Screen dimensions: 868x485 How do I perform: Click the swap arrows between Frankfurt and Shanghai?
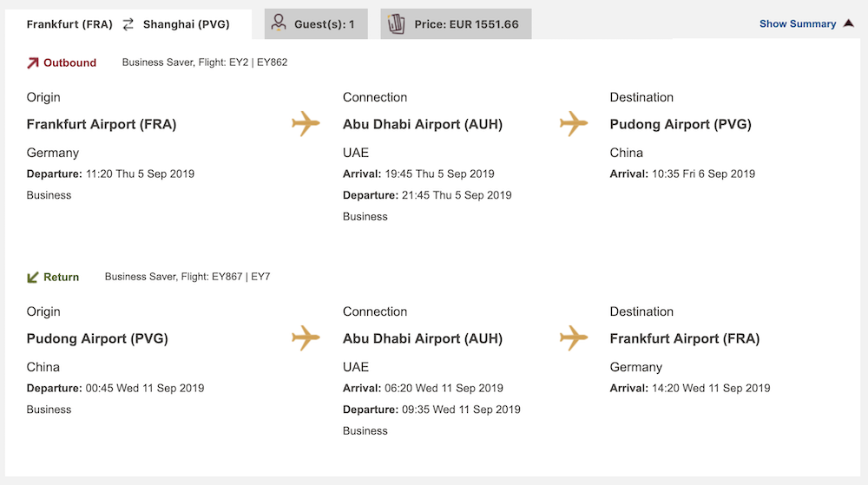[x=128, y=24]
